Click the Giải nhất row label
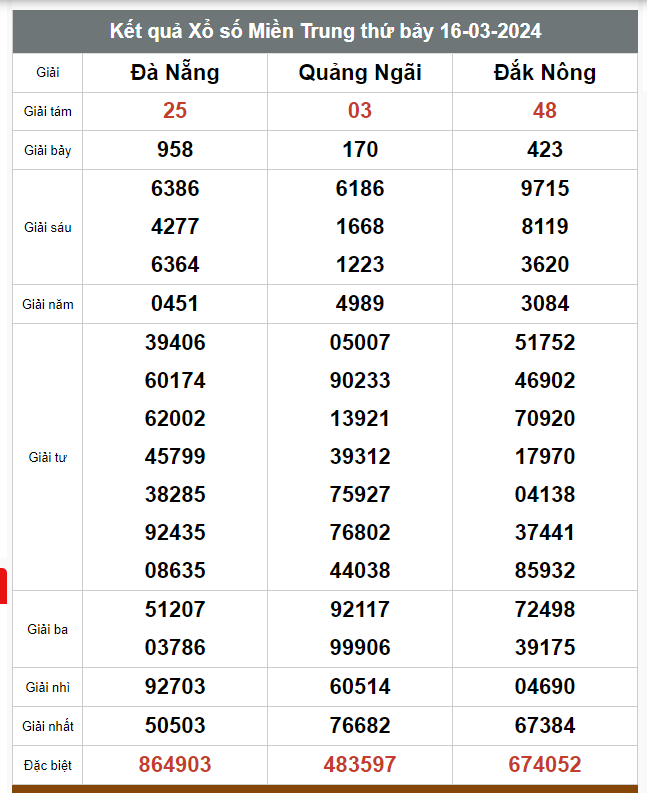This screenshot has width=647, height=793. pos(48,725)
